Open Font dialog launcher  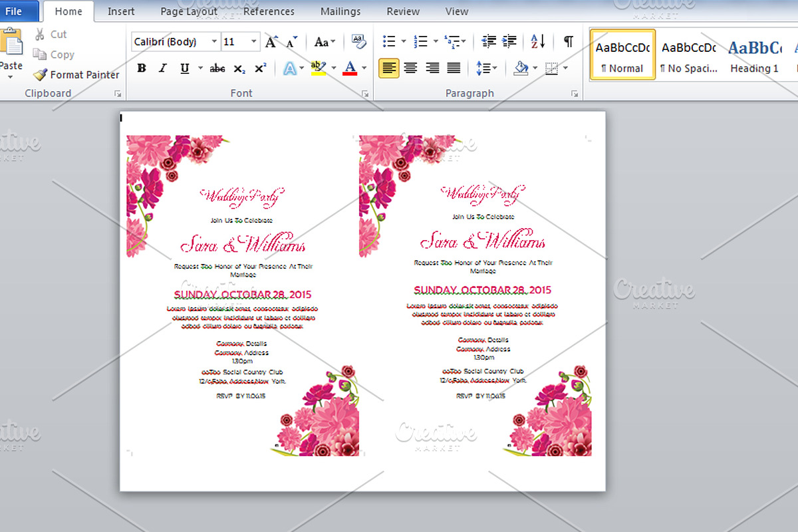click(365, 94)
